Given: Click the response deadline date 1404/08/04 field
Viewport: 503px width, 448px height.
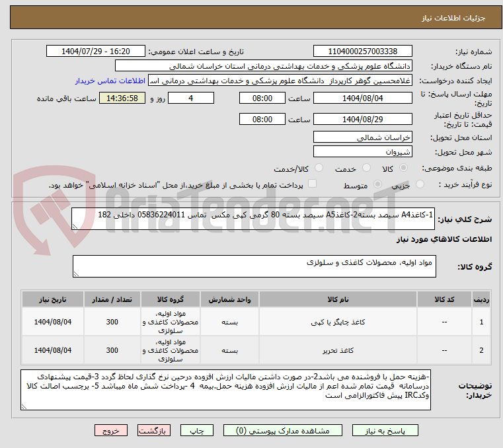Looking at the screenshot, I should click(362, 98).
